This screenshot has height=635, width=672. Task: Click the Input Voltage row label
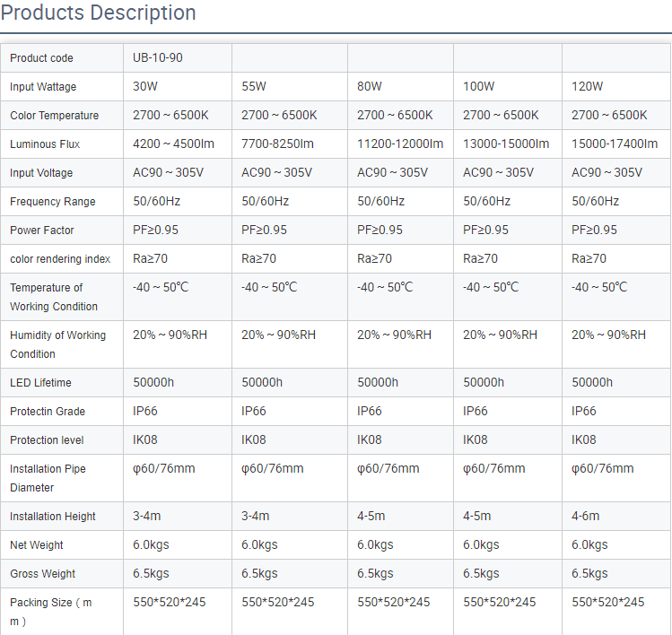(x=41, y=173)
